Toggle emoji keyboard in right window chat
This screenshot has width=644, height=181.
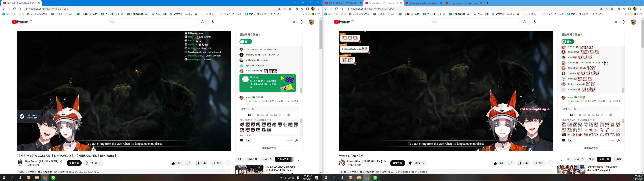pos(563,140)
